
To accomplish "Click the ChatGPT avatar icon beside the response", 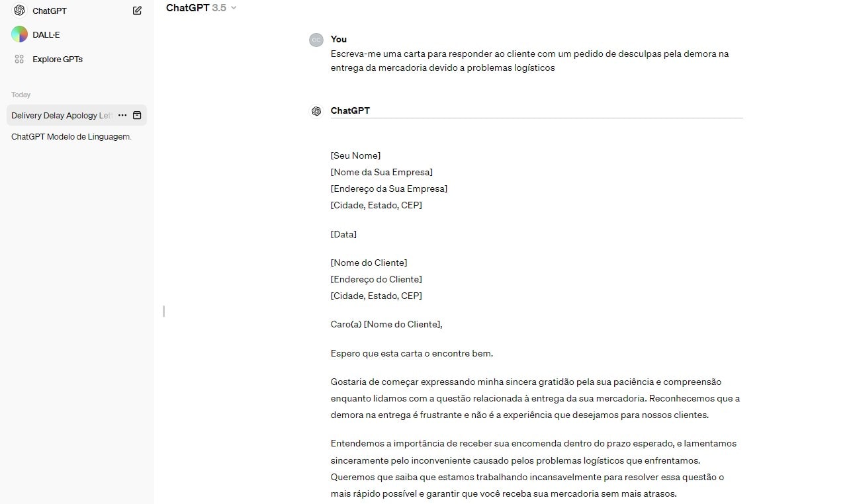I will (x=316, y=111).
